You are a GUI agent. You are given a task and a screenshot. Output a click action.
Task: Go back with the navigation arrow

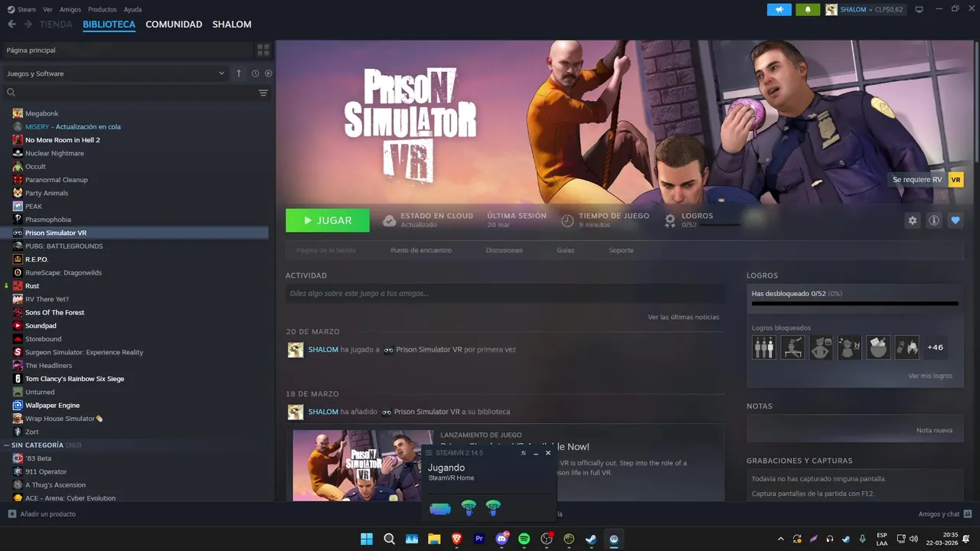tap(11, 24)
